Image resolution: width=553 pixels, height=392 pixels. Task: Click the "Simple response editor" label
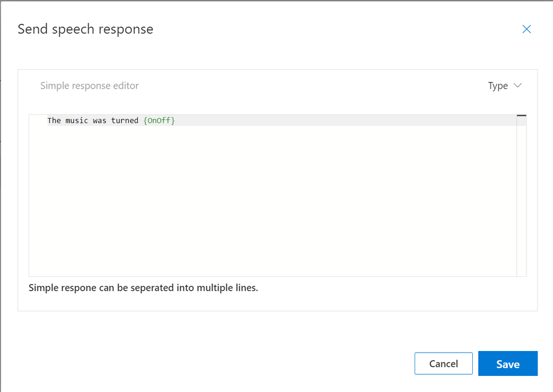[x=90, y=86]
